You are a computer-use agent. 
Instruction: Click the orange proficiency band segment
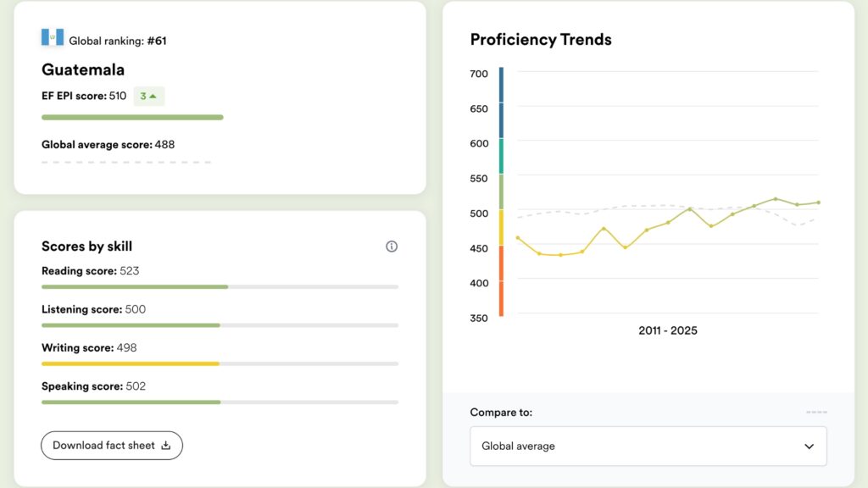501,280
